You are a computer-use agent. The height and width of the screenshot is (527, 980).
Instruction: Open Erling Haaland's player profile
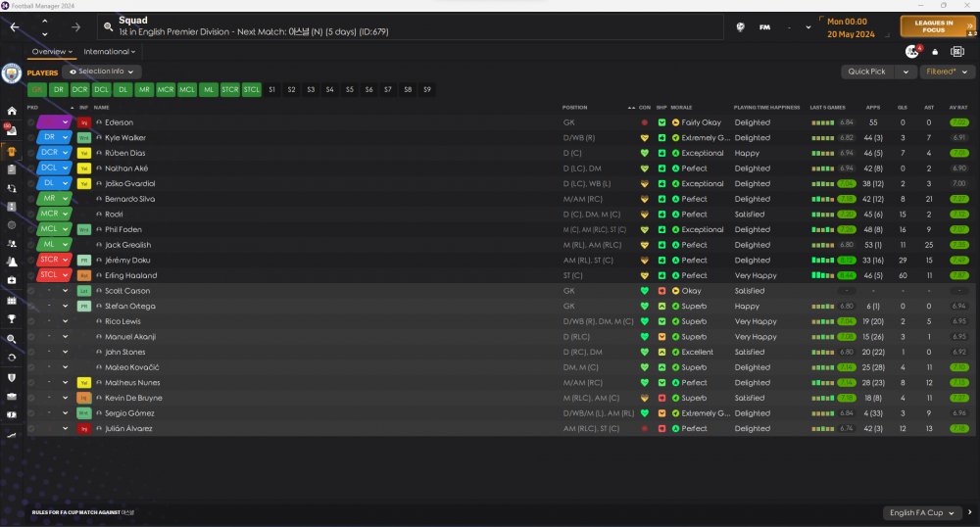click(130, 275)
